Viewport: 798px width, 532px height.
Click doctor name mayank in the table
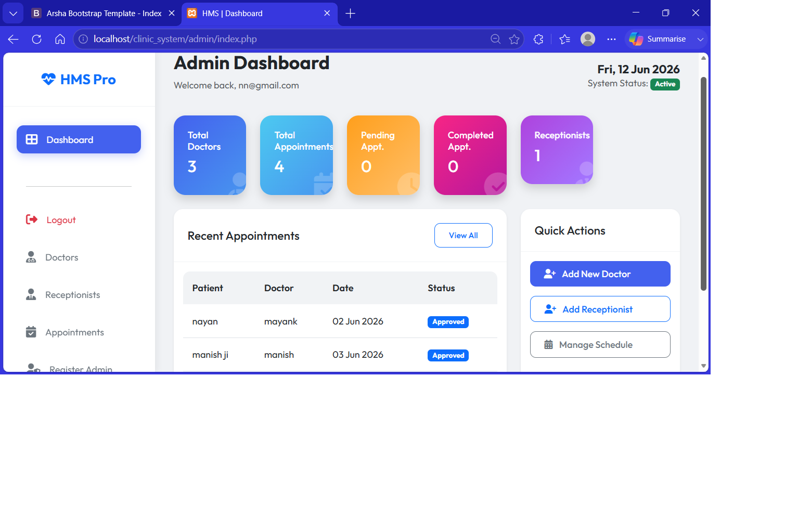280,321
